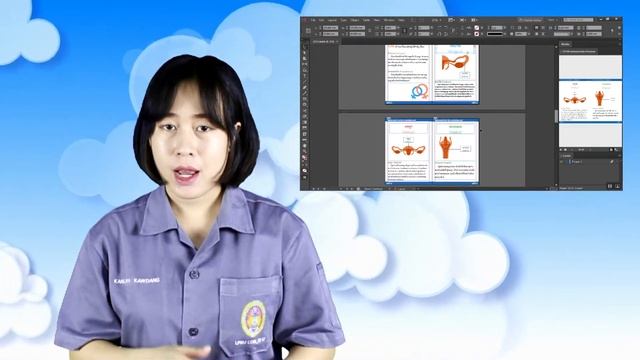Image resolution: width=640 pixels, height=360 pixels.
Task: Click the search field in application bar
Action: [578, 20]
